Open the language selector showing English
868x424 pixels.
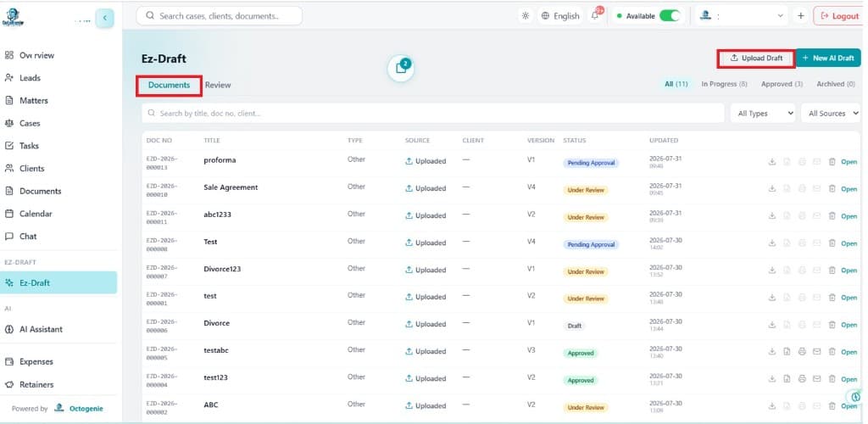(x=560, y=16)
